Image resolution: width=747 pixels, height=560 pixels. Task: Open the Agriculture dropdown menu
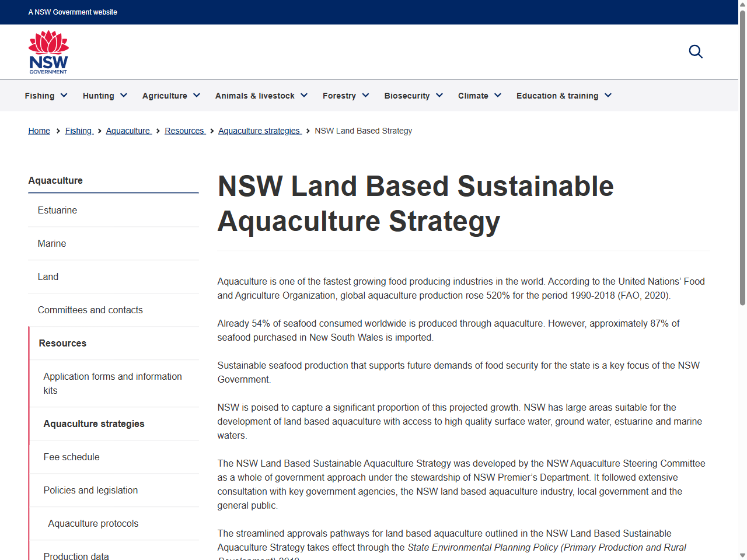tap(170, 95)
